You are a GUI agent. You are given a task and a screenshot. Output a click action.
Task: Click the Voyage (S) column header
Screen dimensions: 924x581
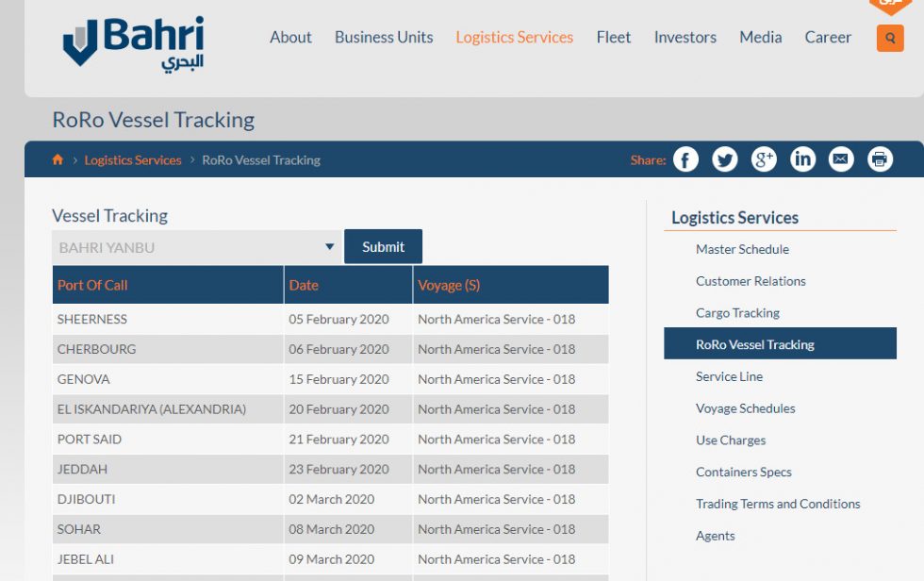coord(511,285)
